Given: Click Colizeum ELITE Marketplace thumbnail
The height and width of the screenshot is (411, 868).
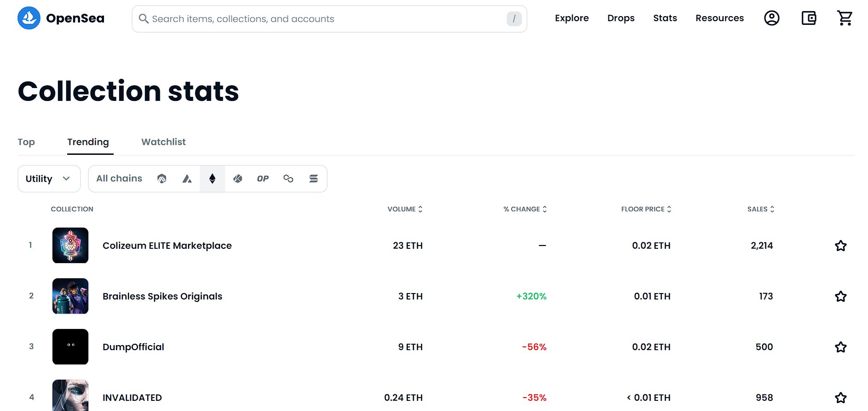Looking at the screenshot, I should click(x=70, y=246).
